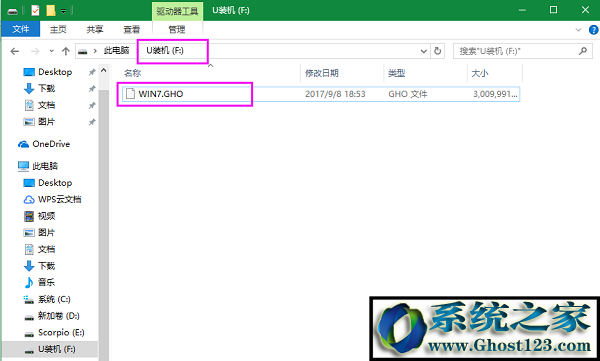This screenshot has height=361, width=600.
Task: Open 文档 under 此电脑
Action: [x=46, y=249]
